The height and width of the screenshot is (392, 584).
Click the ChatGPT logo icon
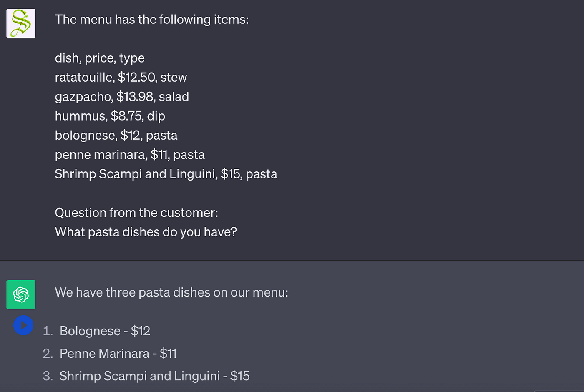[x=21, y=294]
